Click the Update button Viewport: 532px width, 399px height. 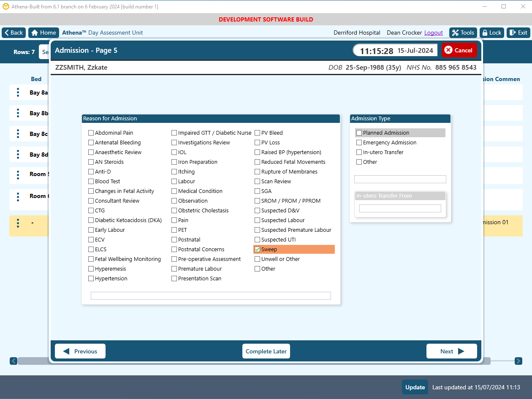[x=415, y=387]
